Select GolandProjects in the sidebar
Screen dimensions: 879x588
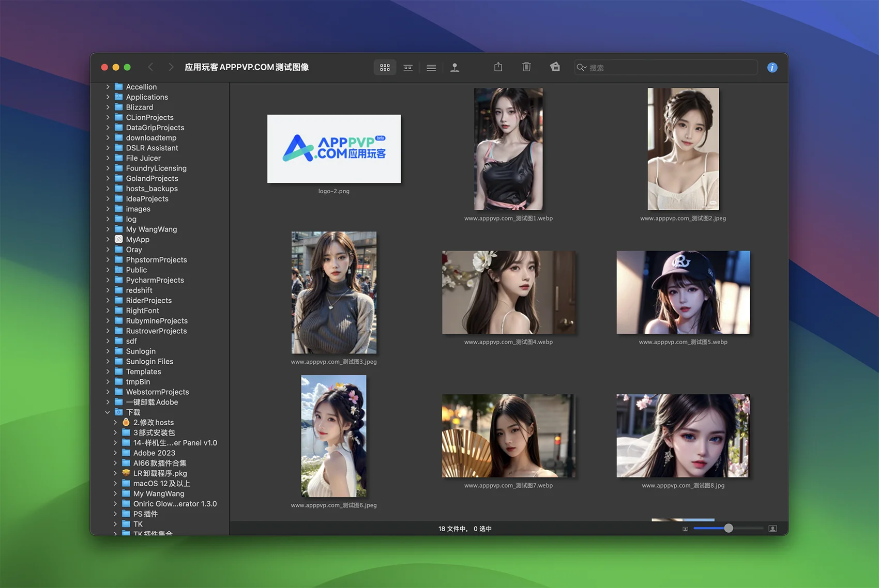tap(152, 178)
